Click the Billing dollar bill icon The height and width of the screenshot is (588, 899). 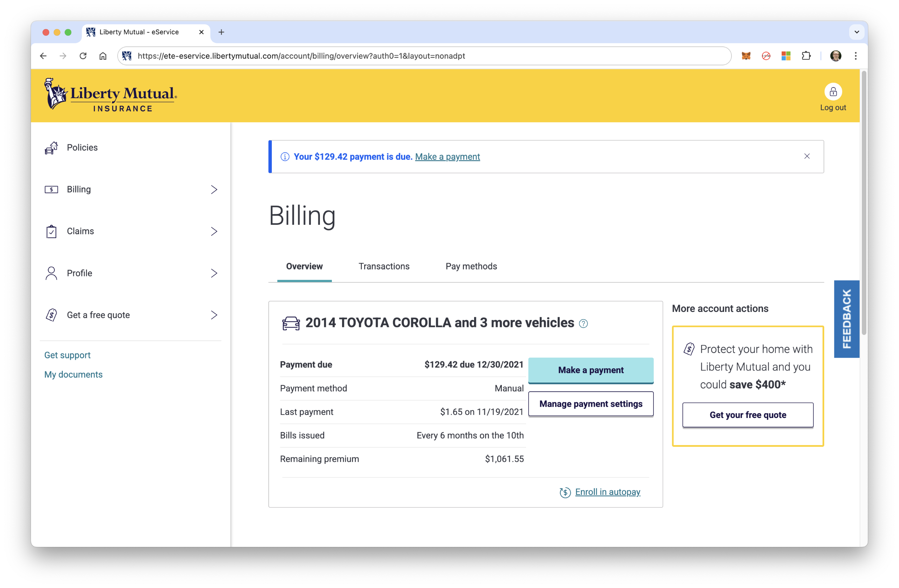pos(51,189)
